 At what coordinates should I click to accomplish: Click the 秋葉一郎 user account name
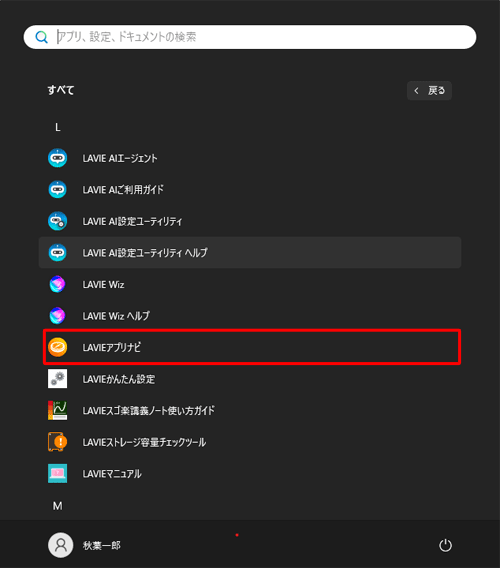(x=102, y=545)
